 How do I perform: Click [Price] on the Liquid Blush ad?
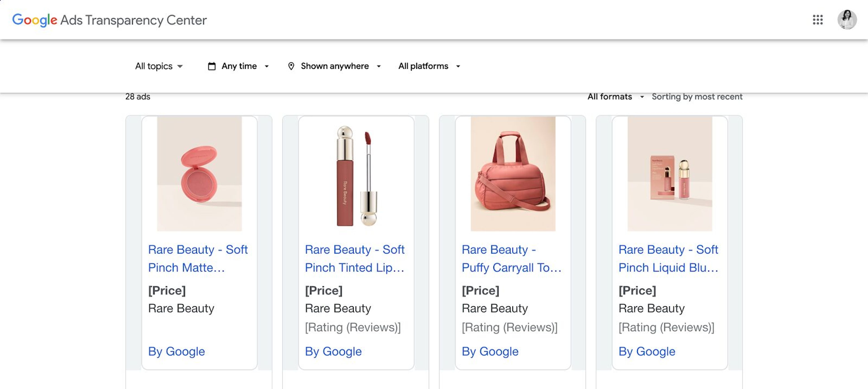pyautogui.click(x=637, y=290)
